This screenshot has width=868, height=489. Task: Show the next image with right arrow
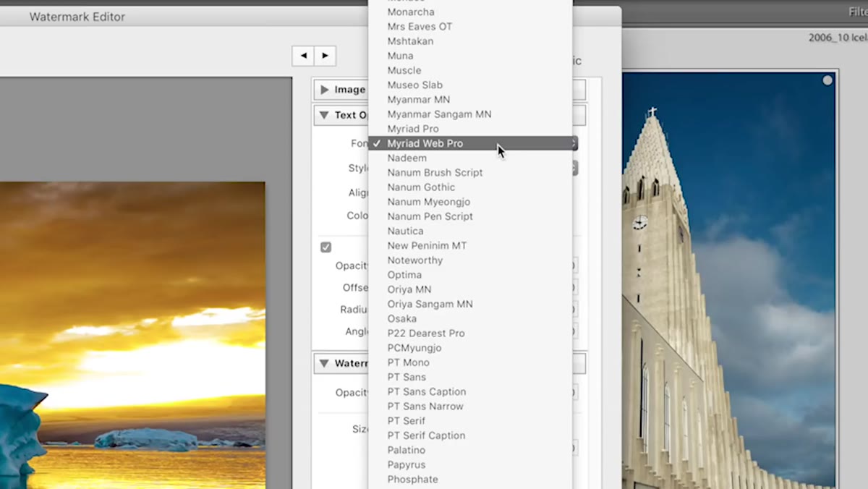click(x=325, y=55)
